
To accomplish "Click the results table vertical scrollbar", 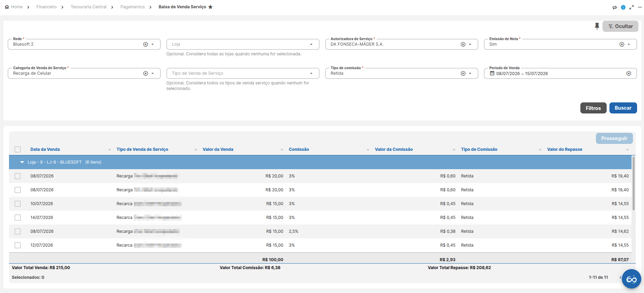I will pos(634,183).
